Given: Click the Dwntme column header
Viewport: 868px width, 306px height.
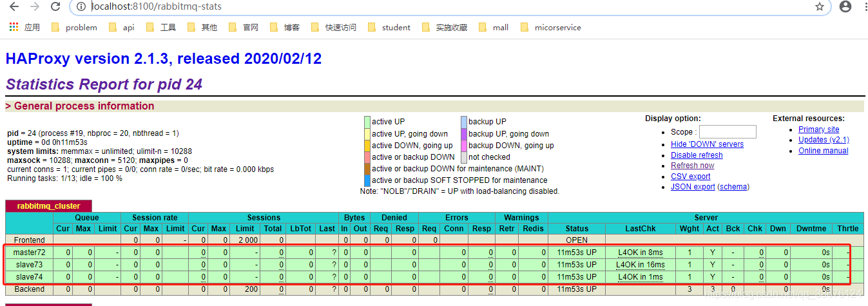Looking at the screenshot, I should pos(811,229).
